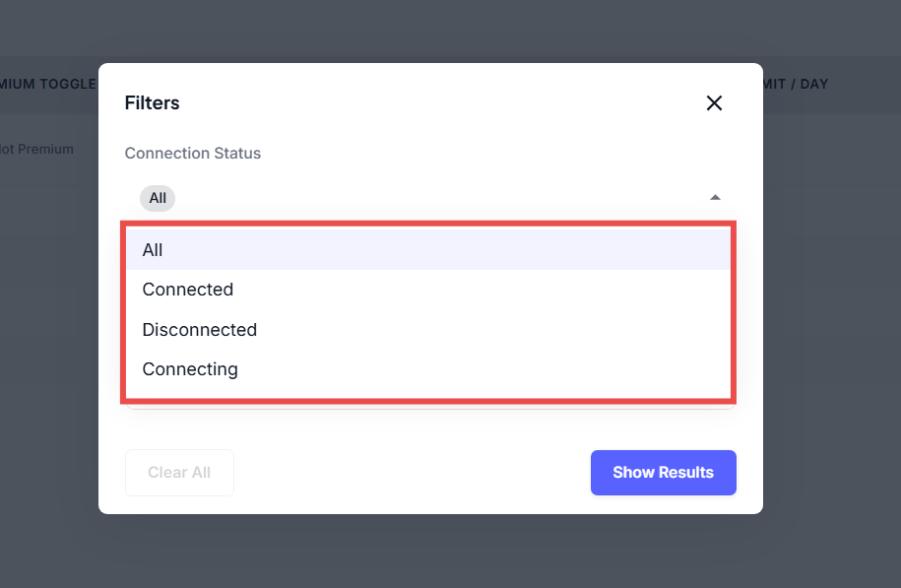Viewport: 901px width, 588px height.
Task: Click the All chip in status field
Action: pos(158,198)
